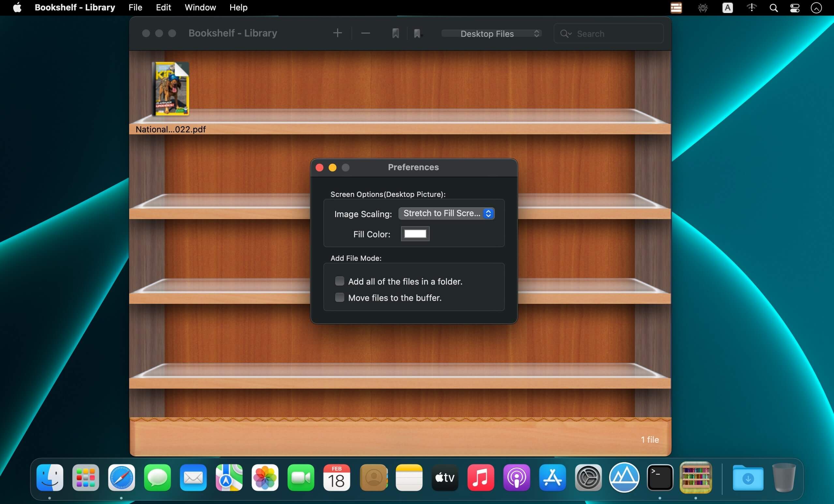Screen dimensions: 834x504
Task: Expand the Desktop Files popup selector
Action: click(491, 34)
